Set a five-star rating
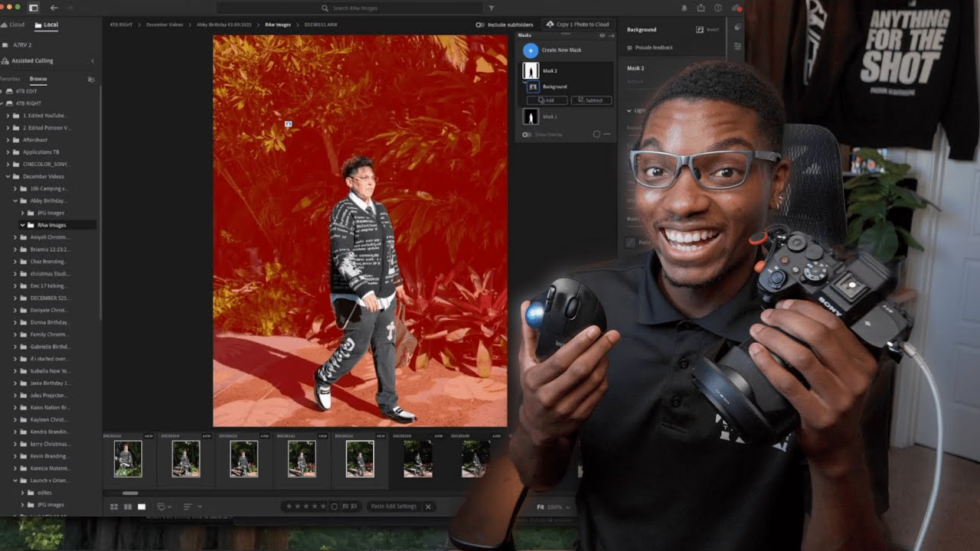980x551 pixels. [x=325, y=507]
